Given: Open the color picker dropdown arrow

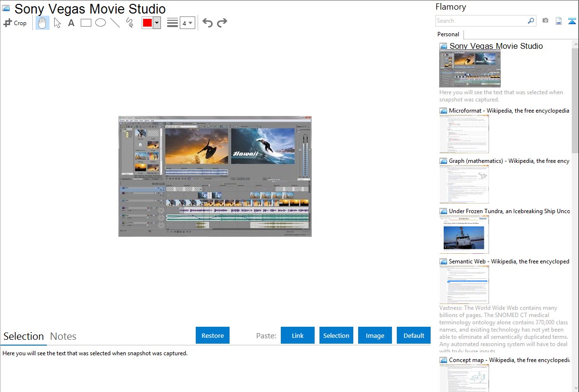Looking at the screenshot, I should [x=157, y=23].
